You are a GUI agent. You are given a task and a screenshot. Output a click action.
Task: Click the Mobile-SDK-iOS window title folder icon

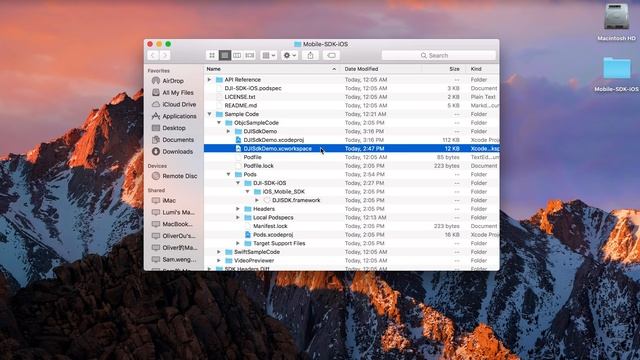298,44
